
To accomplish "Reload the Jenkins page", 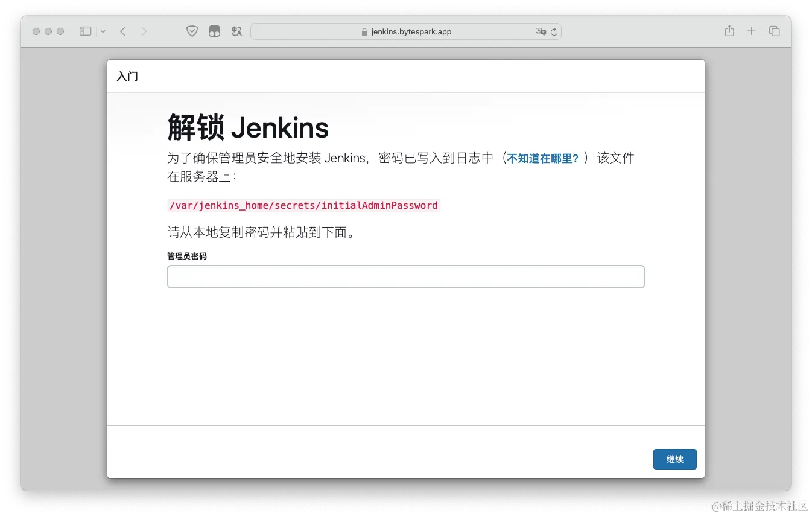I will coord(553,31).
